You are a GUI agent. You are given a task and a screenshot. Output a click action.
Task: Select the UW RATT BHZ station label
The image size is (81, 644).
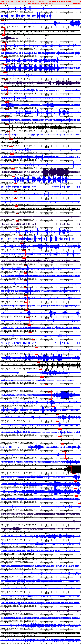[x=18, y=614]
